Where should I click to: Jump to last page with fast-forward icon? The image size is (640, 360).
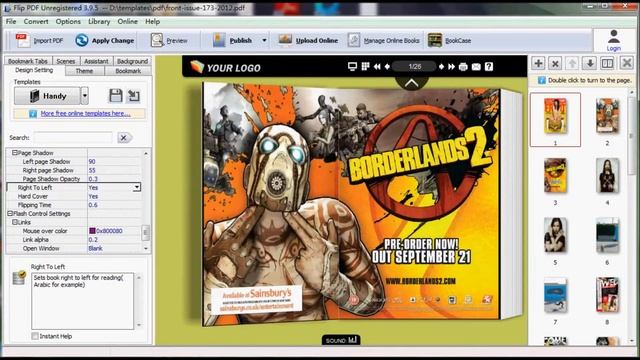(x=451, y=67)
